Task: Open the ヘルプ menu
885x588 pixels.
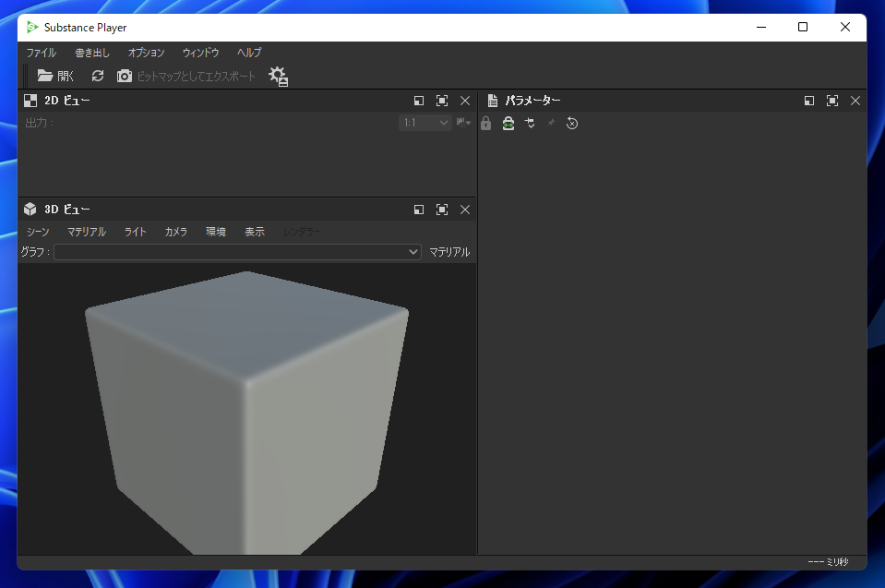Action: (249, 53)
